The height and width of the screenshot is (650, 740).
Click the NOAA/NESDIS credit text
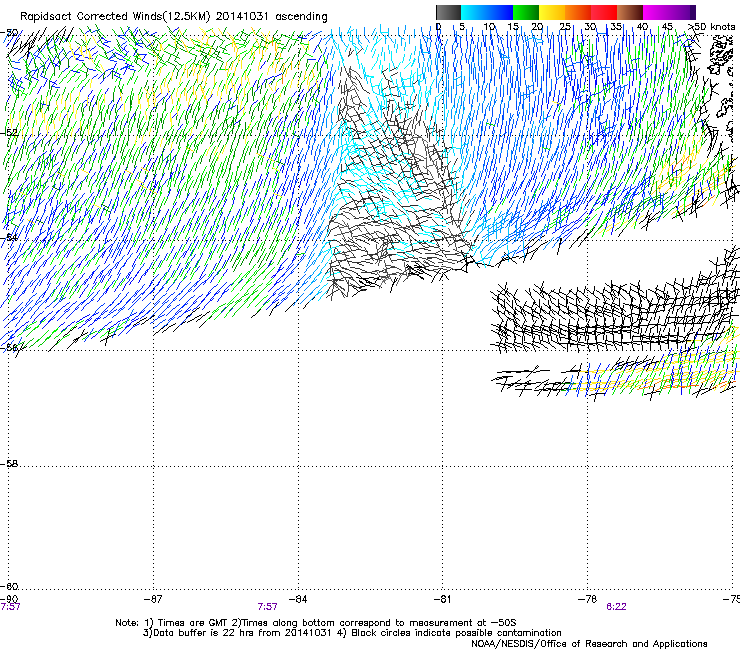pos(589,644)
